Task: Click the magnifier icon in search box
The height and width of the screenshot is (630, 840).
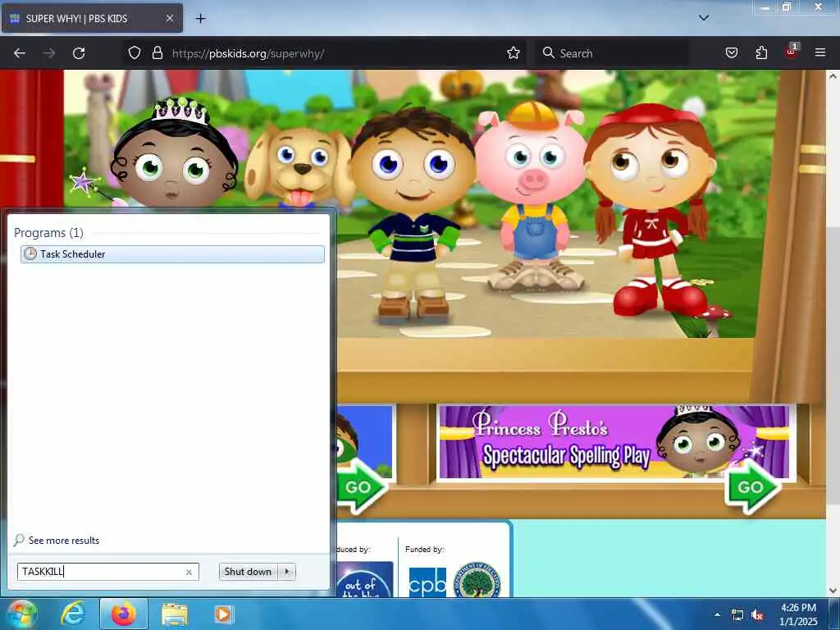Action: (548, 53)
